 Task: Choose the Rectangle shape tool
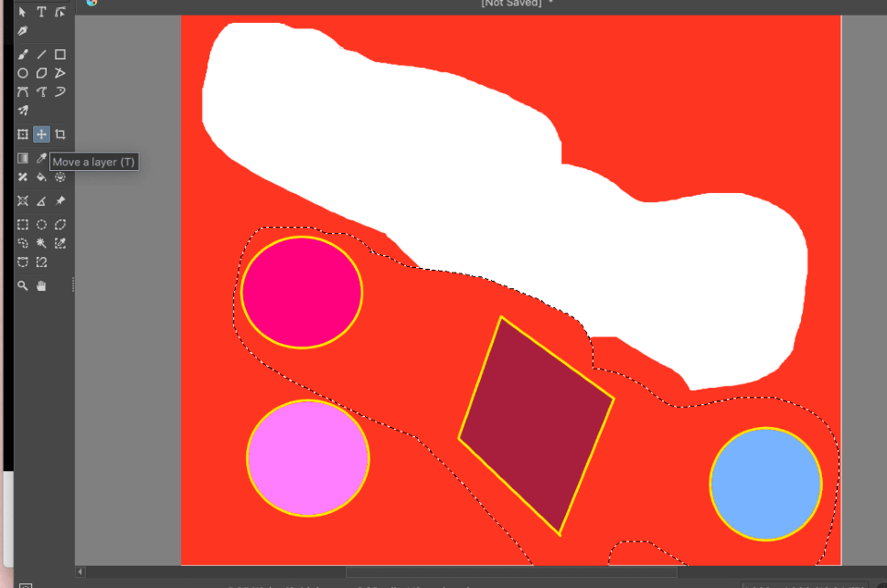pos(60,55)
